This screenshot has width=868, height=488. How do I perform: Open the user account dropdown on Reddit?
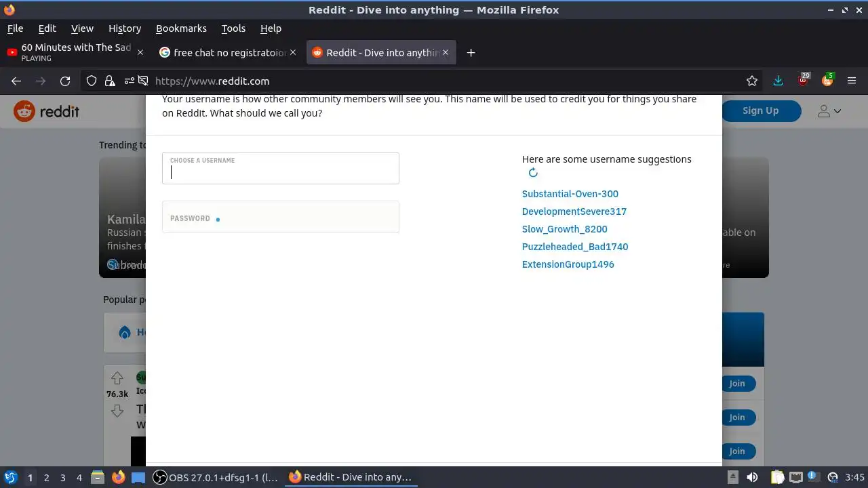click(x=829, y=111)
